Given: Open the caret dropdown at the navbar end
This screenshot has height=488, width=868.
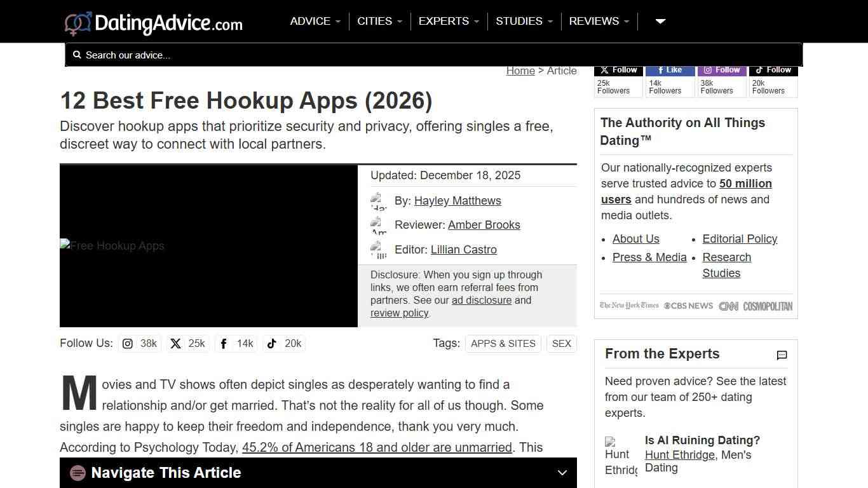Looking at the screenshot, I should coord(660,21).
